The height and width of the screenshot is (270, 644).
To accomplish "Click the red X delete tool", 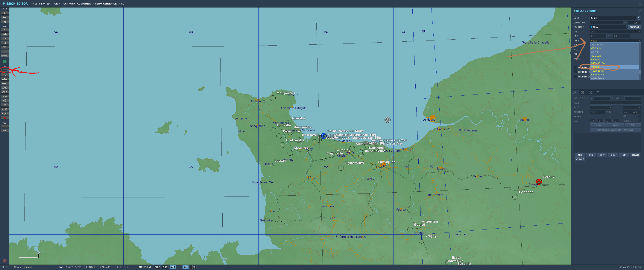I will [x=4, y=118].
